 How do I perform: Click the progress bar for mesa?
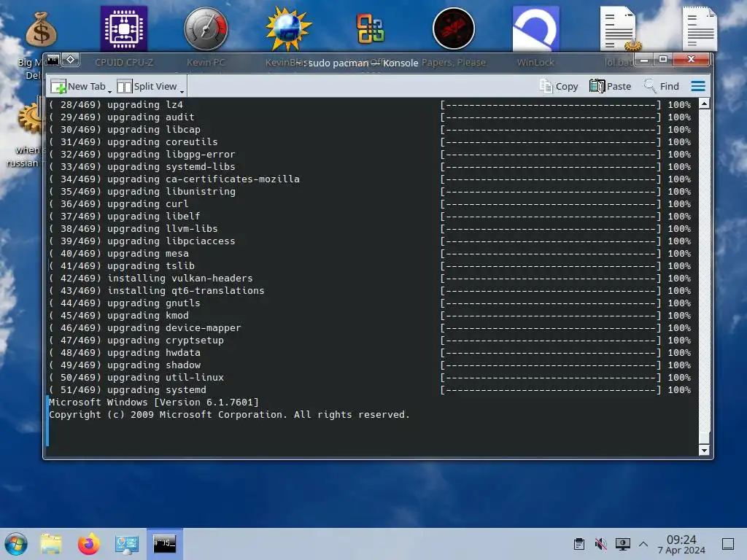tap(550, 253)
